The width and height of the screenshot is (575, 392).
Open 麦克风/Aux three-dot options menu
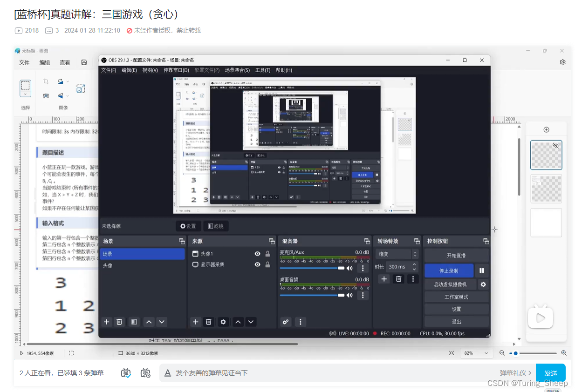[x=363, y=268]
